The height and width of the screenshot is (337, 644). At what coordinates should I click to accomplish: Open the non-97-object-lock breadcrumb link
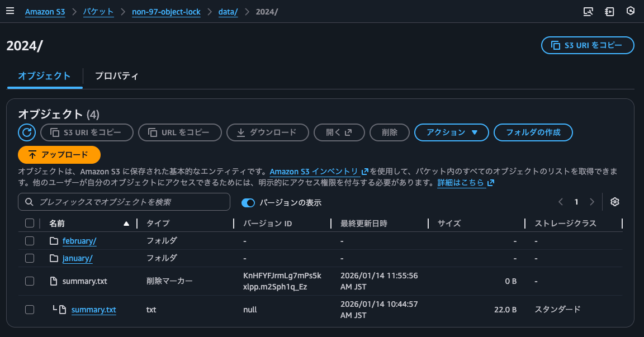point(166,11)
